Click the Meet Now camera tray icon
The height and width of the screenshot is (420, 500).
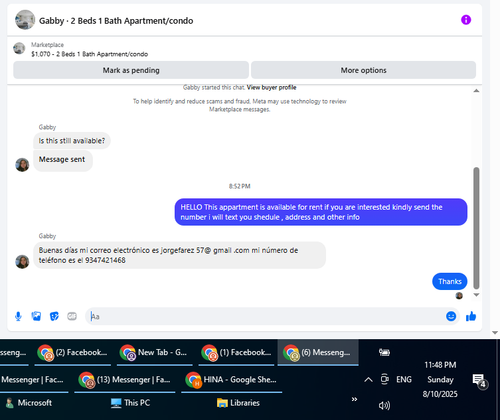pos(384,379)
